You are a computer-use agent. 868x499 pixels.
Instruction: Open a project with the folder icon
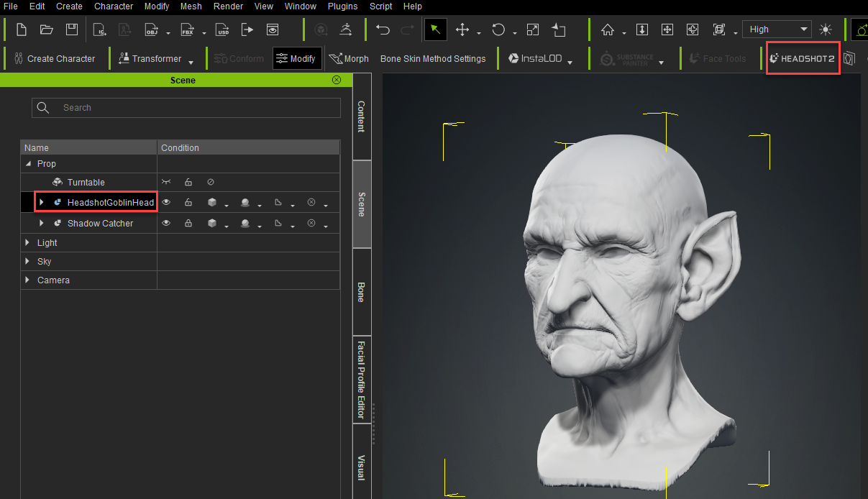coord(47,29)
